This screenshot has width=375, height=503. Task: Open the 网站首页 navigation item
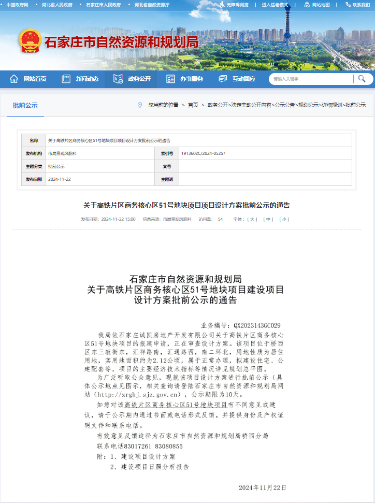click(34, 79)
